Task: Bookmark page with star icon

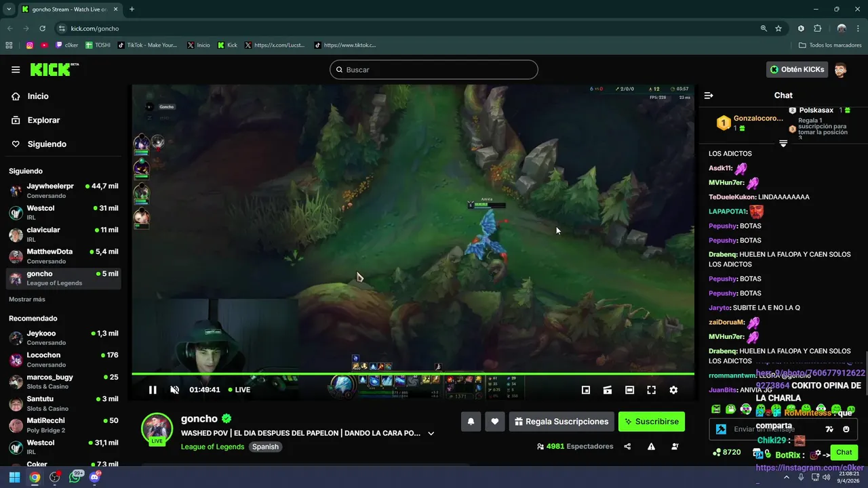Action: [x=778, y=28]
